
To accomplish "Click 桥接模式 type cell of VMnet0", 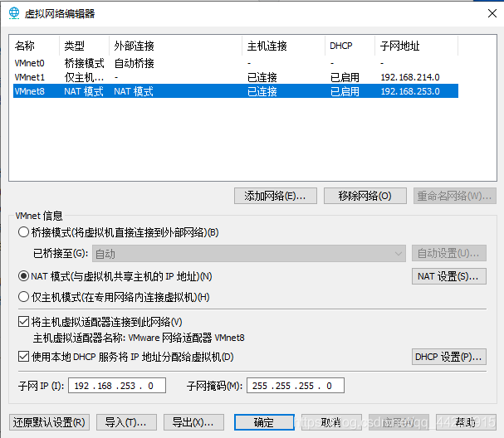I will point(84,63).
